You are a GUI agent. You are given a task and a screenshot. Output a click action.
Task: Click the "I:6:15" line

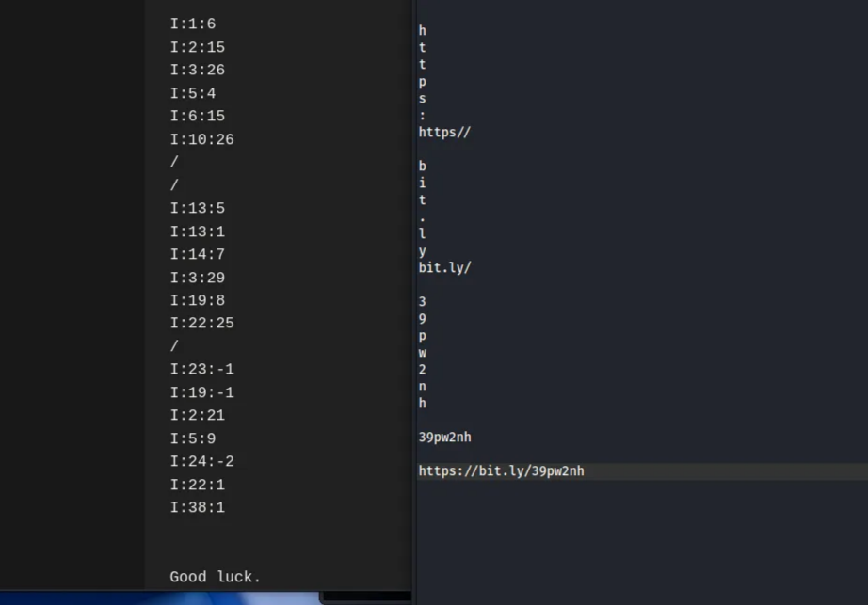click(197, 116)
